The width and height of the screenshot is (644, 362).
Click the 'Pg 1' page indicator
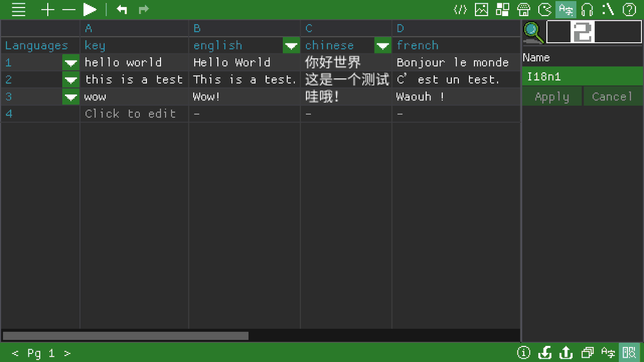tap(41, 353)
